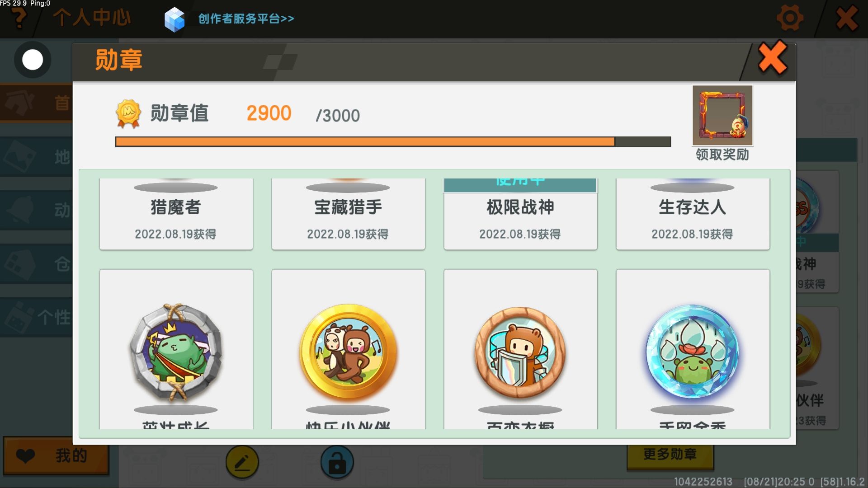Click the lava avatar frame reward thumbnail
This screenshot has width=868, height=488.
coord(722,115)
